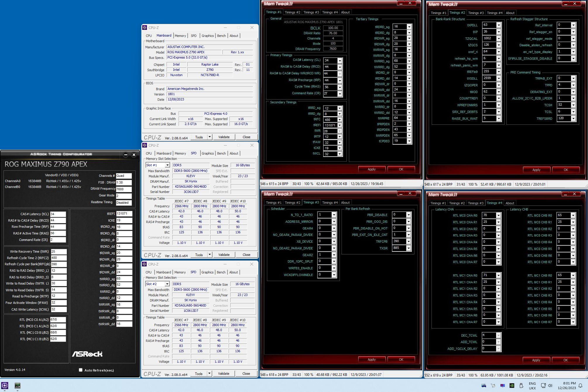
Task: Click jet plane icon in system tray
Action: click(x=493, y=386)
